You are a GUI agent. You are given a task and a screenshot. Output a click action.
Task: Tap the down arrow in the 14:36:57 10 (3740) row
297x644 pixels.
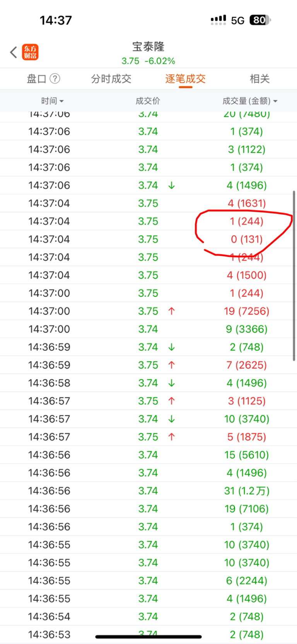(x=172, y=419)
